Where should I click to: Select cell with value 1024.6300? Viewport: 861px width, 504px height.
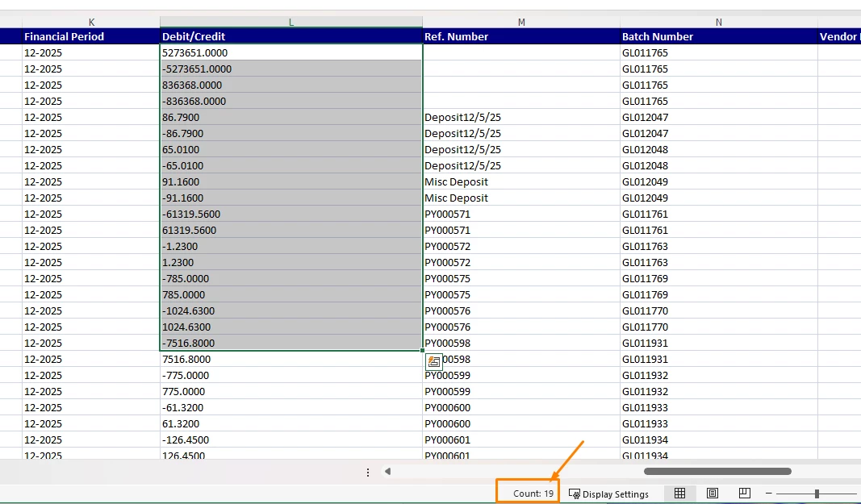coord(291,327)
